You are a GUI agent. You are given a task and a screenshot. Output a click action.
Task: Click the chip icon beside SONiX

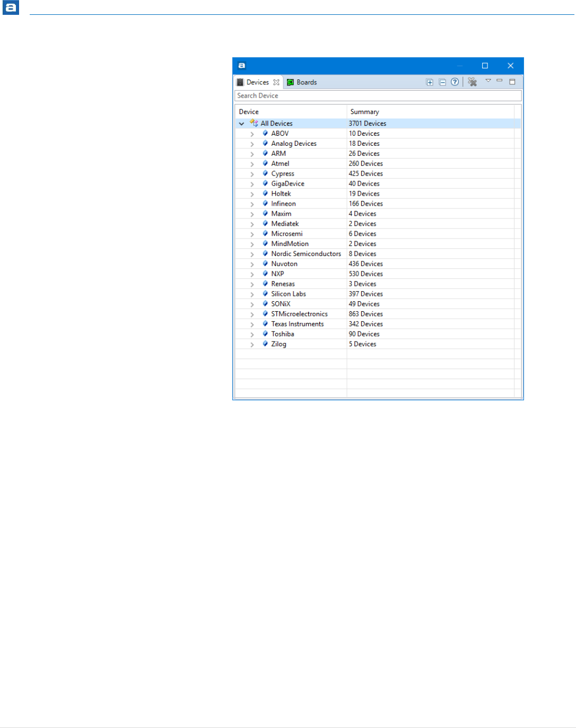tap(265, 304)
